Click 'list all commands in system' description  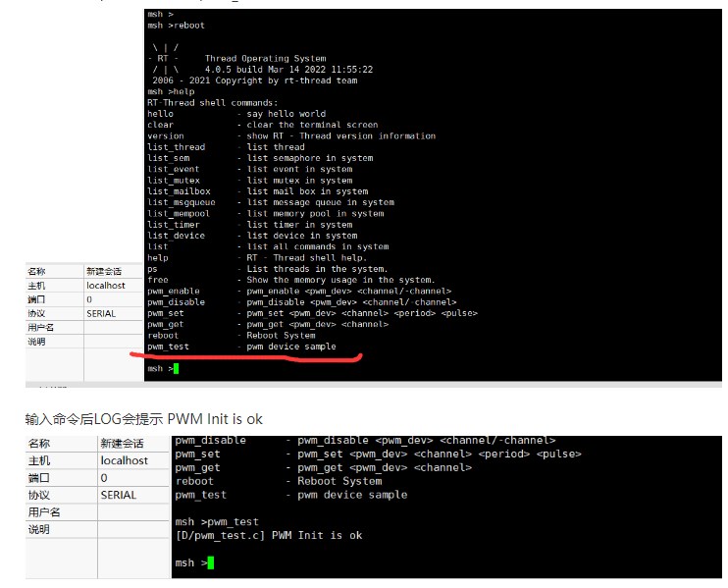click(318, 247)
